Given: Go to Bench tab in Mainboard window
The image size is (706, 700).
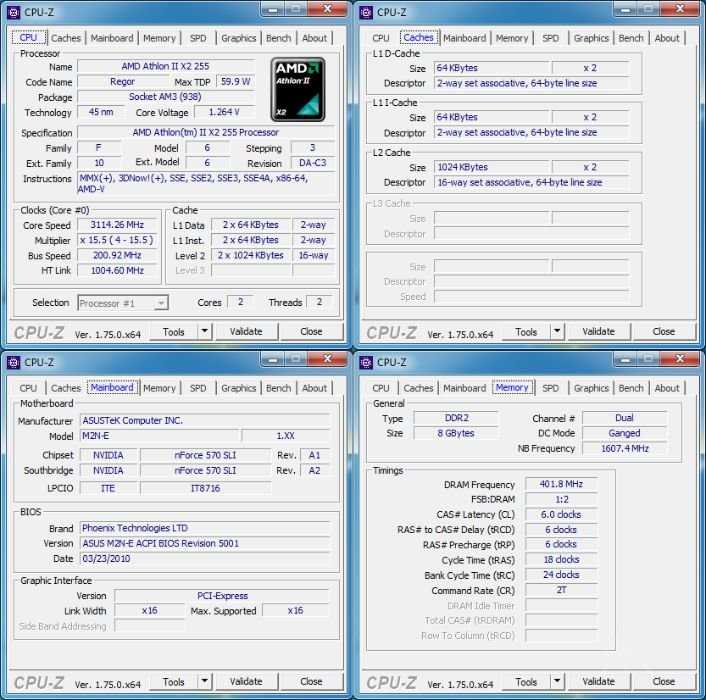Looking at the screenshot, I should pos(279,388).
